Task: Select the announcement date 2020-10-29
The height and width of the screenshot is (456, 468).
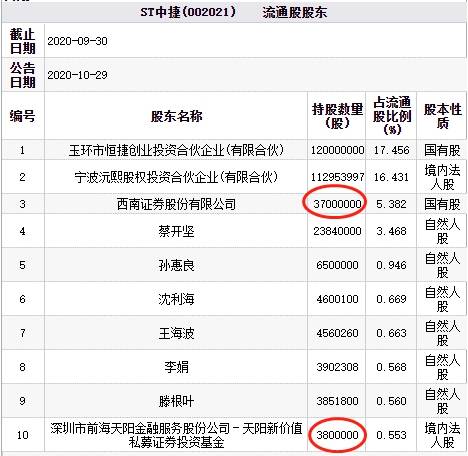Action: point(77,75)
